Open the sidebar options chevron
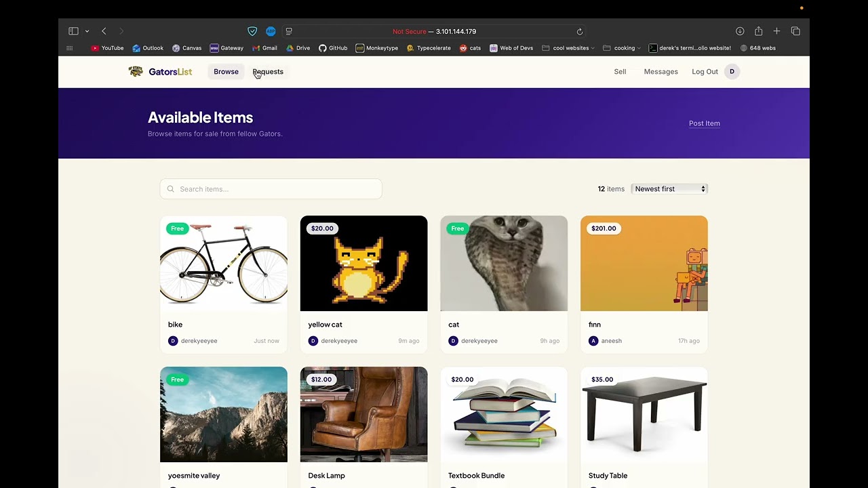This screenshot has width=868, height=488. pos(87,31)
